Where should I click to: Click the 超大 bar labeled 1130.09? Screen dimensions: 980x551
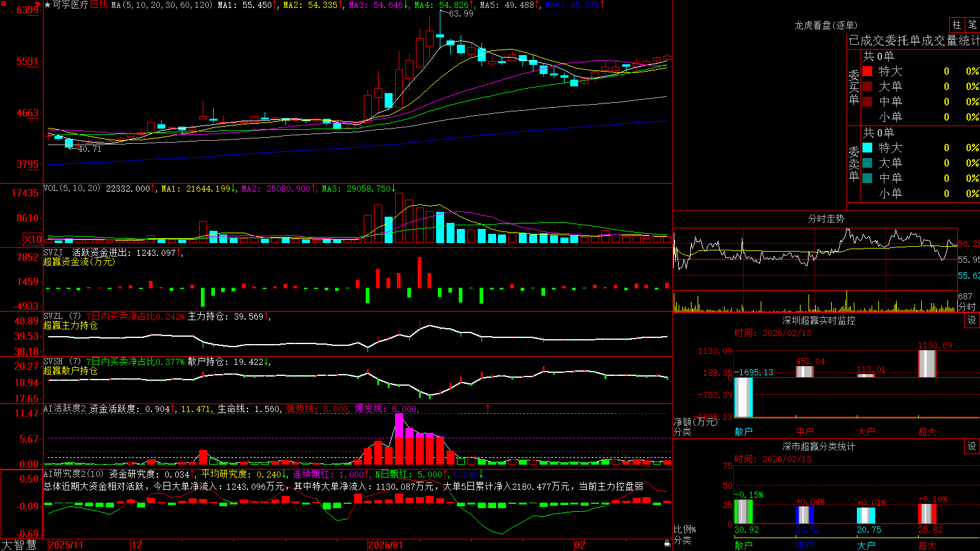[927, 364]
